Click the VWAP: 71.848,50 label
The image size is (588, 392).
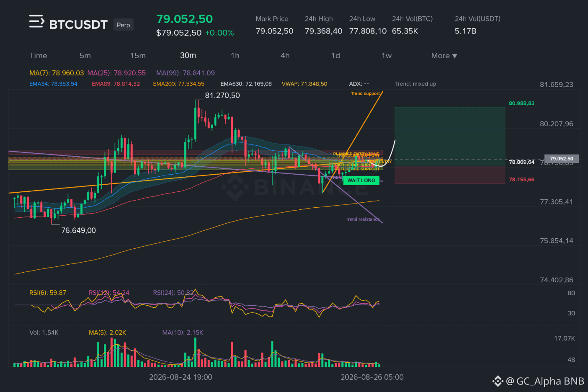[x=304, y=84]
